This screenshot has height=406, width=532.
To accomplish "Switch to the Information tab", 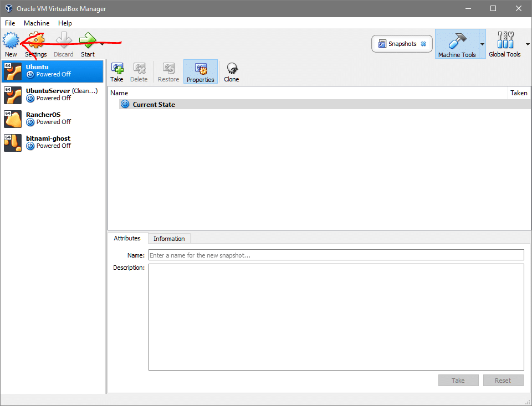I will [168, 238].
